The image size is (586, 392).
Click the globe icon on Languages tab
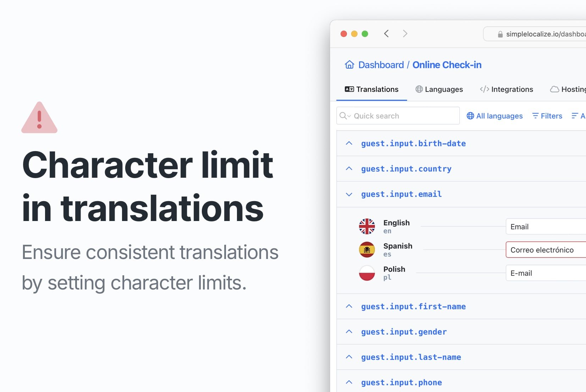(419, 89)
